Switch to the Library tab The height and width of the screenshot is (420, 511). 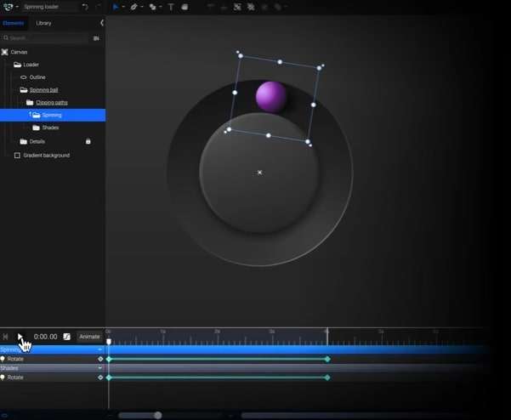pos(43,23)
